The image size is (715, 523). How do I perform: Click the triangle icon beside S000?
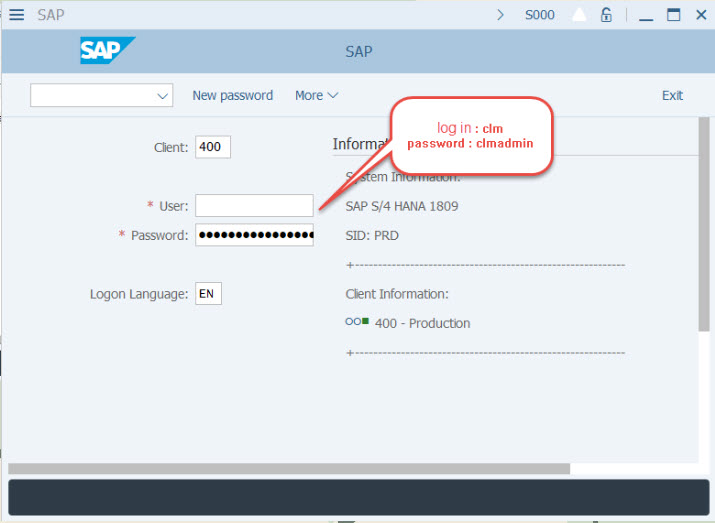click(x=579, y=15)
